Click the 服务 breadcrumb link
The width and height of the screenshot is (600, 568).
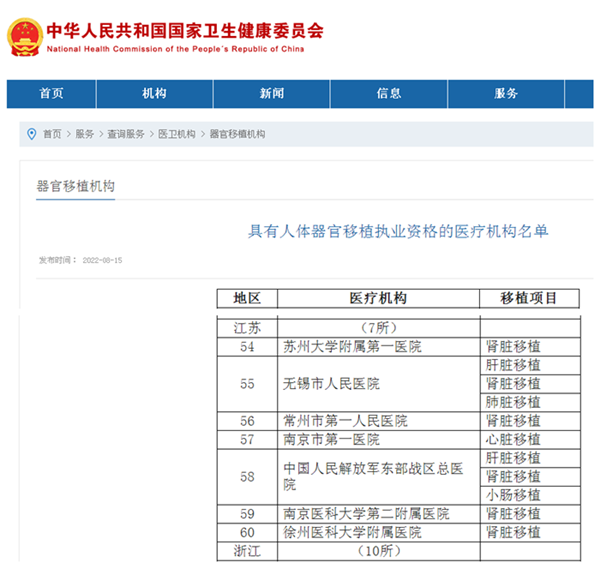(x=85, y=134)
